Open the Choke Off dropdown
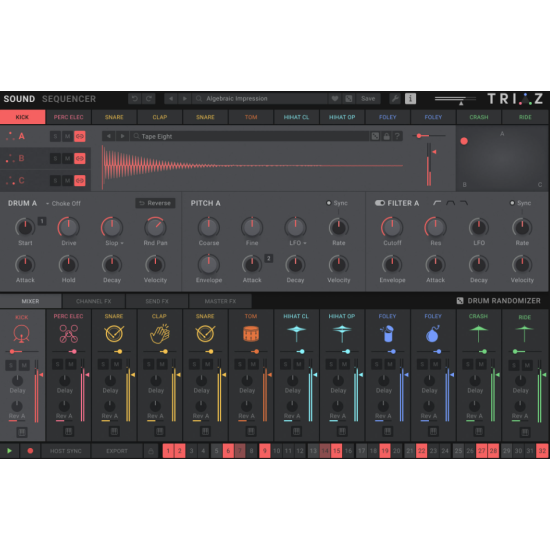 tap(63, 203)
